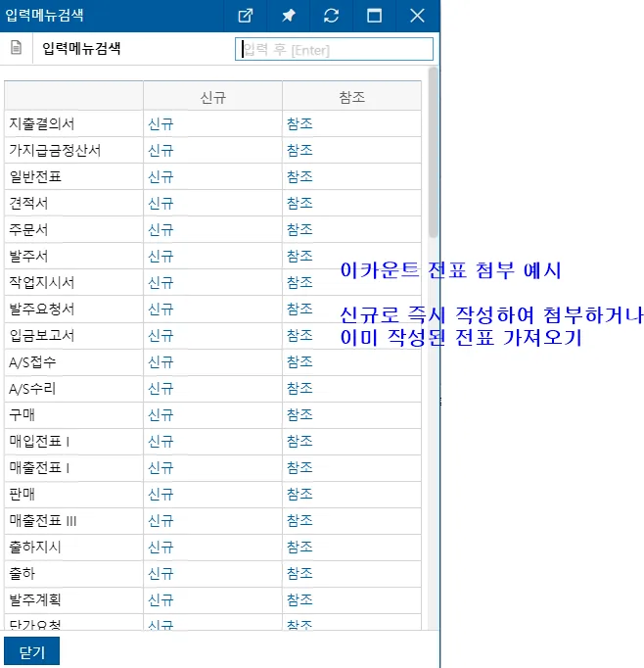Screen dimensions: 644x668
Task: Maximize the panel with the window icon
Action: [x=374, y=16]
